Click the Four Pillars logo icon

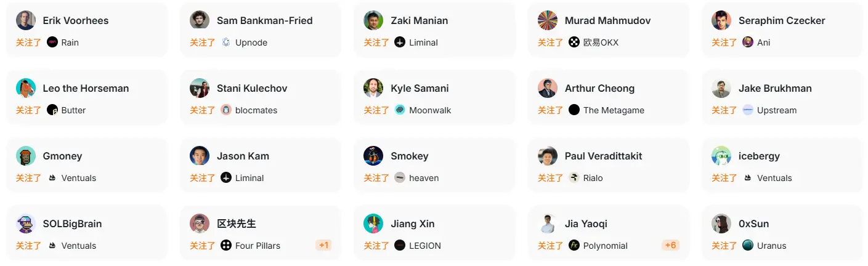(226, 246)
